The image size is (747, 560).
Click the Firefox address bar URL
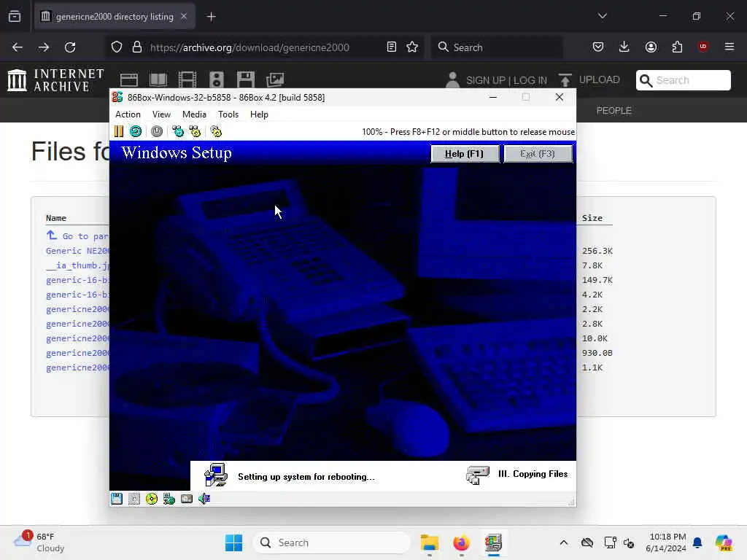click(249, 47)
